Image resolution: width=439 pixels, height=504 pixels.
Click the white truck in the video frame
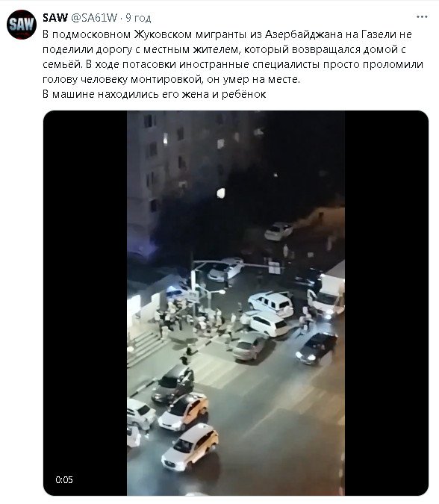[x=326, y=294]
